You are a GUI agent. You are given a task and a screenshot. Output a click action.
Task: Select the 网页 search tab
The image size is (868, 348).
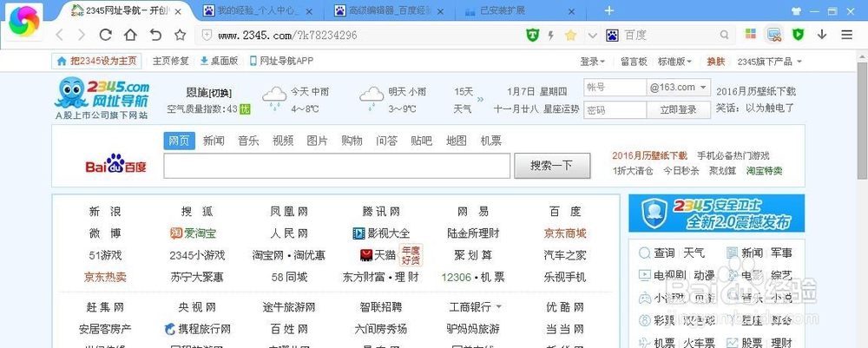180,141
